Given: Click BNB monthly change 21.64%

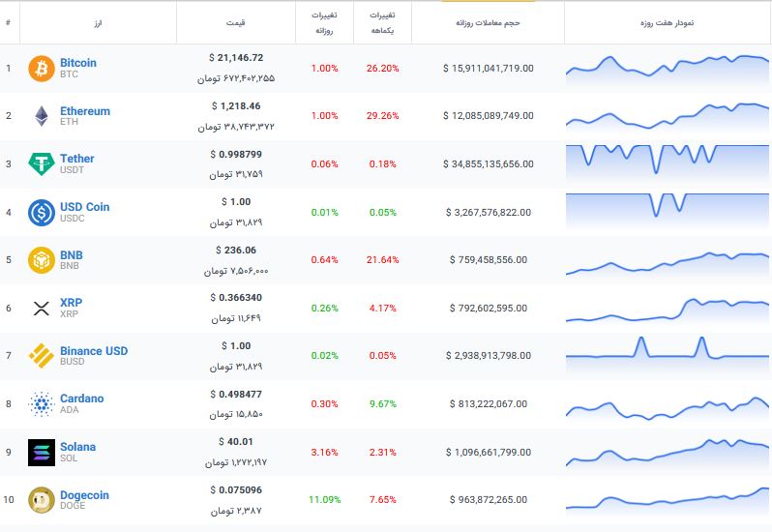Looking at the screenshot, I should coord(382,260).
